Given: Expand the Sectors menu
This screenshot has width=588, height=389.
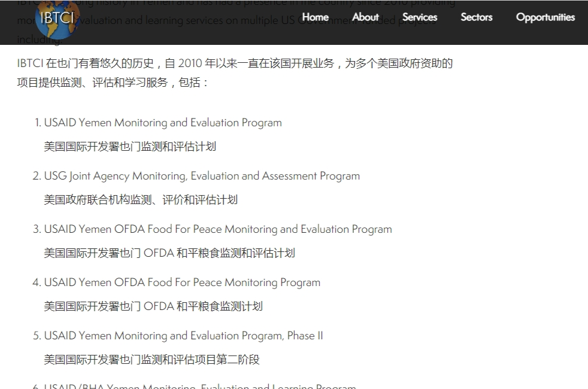Looking at the screenshot, I should [x=476, y=17].
